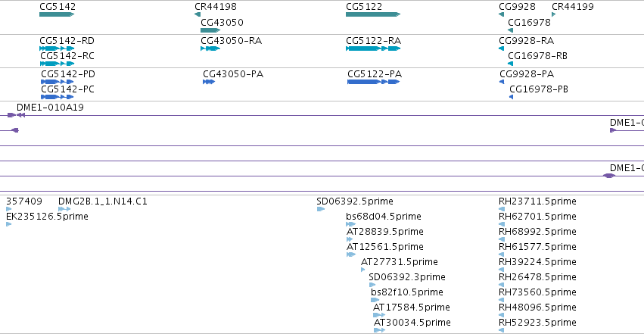Open the CR44198 gene label
Screen dimensions: 644x334
pyautogui.click(x=216, y=7)
